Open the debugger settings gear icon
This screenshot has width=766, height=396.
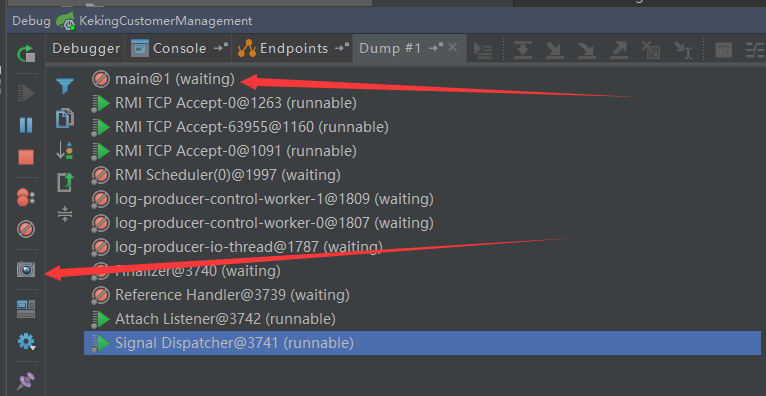click(26, 341)
